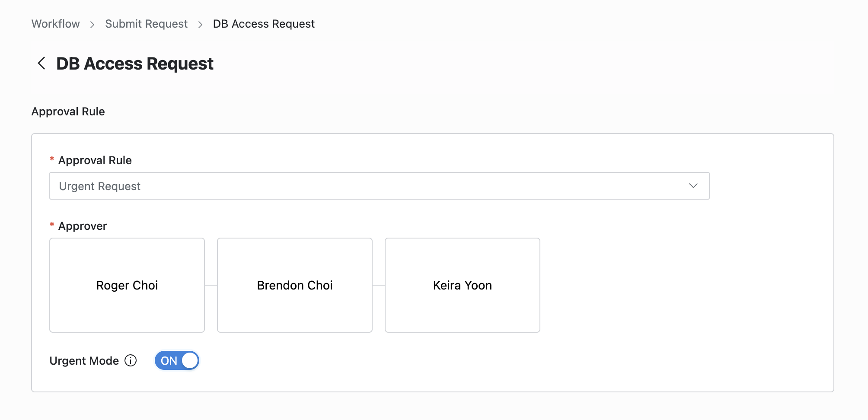Viewport: 868px width, 420px height.
Task: Click the required Approver field label
Action: [x=83, y=226]
